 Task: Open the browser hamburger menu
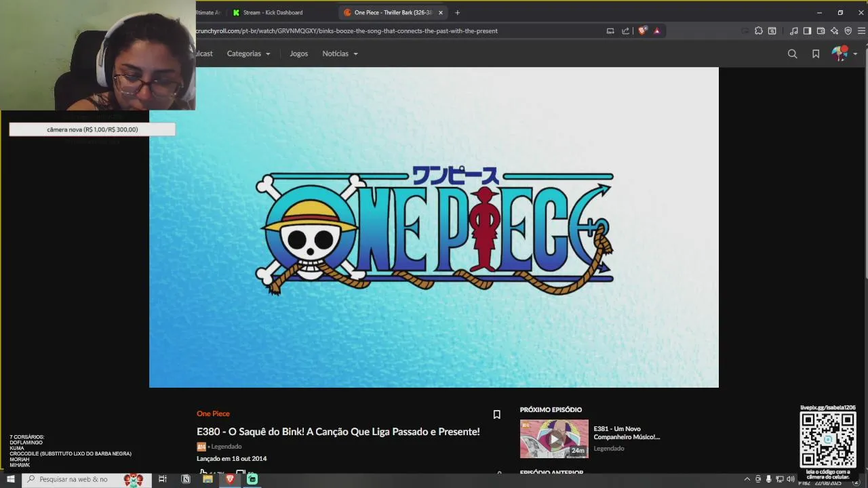pos(861,30)
